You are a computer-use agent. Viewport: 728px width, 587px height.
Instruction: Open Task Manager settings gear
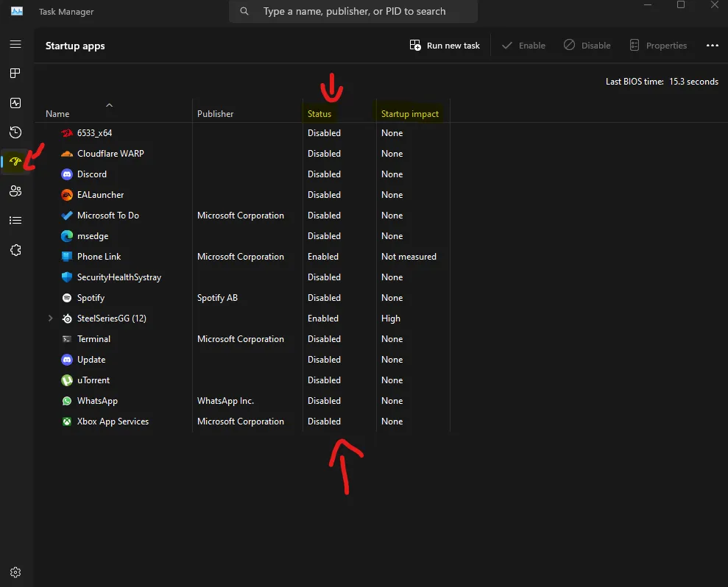pyautogui.click(x=15, y=572)
